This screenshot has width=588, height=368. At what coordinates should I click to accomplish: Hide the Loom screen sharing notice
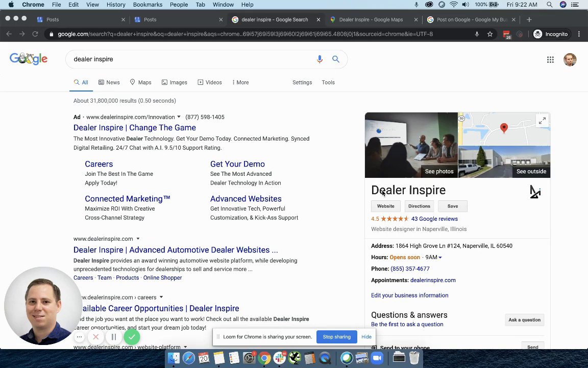click(366, 337)
